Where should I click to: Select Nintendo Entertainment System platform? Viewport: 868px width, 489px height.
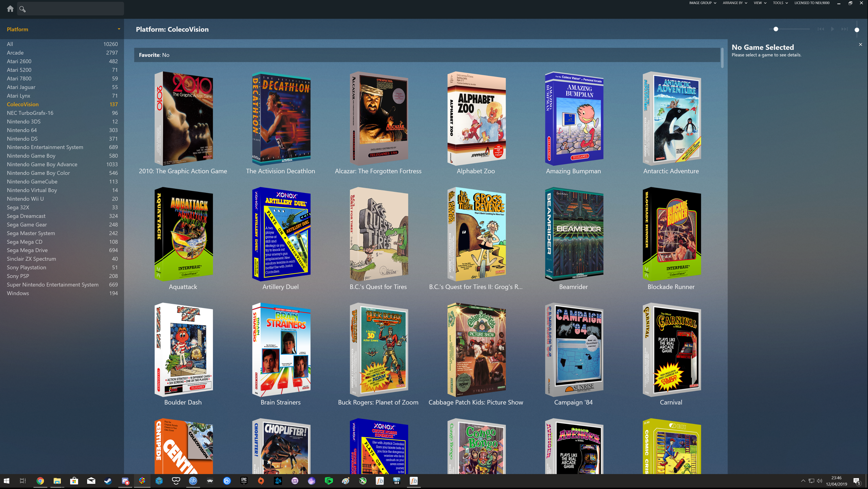point(62,147)
